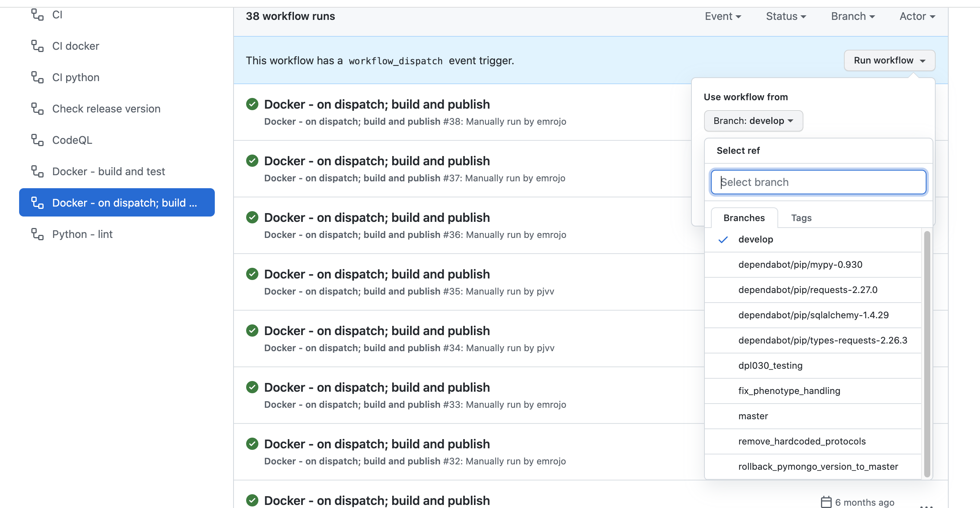This screenshot has width=980, height=508.
Task: Click the workflow icon beside CI docker
Action: pyautogui.click(x=37, y=46)
